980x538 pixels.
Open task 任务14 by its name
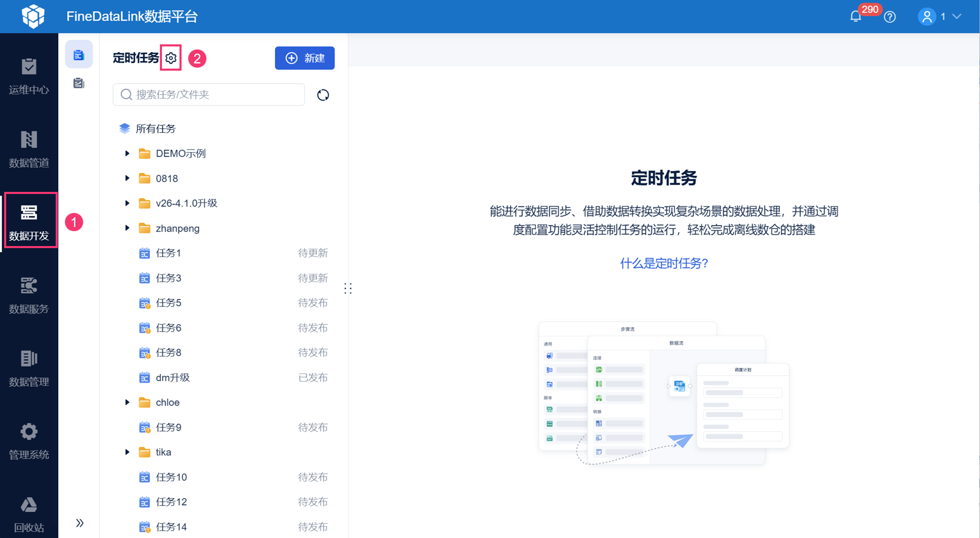(171, 527)
